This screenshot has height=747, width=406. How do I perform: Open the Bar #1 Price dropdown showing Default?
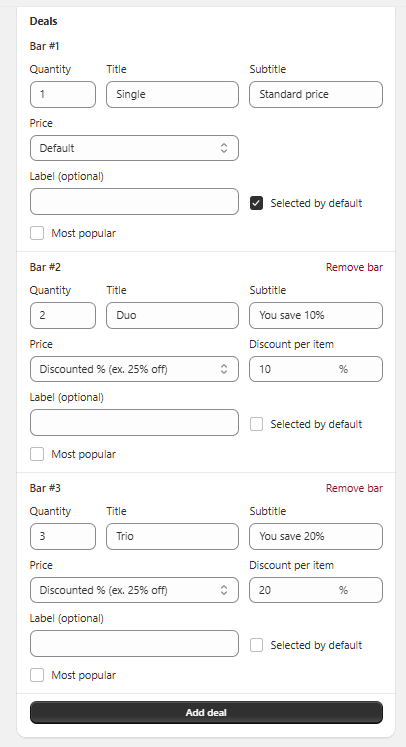pyautogui.click(x=134, y=148)
